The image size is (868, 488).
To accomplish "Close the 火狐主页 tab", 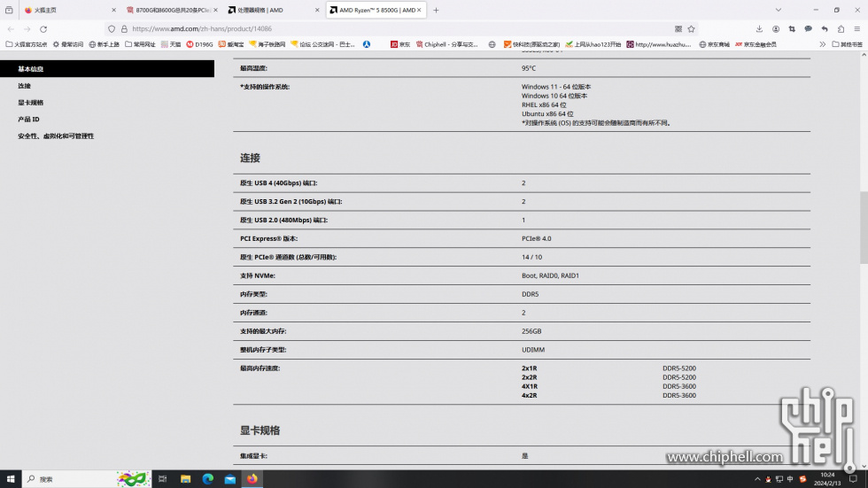I will click(x=114, y=10).
